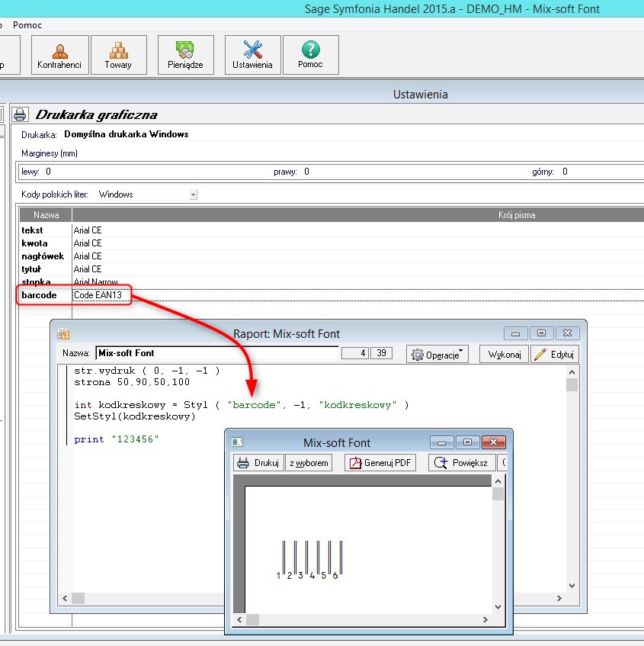Click the preview vertical scrollbar down arrow

tap(498, 606)
